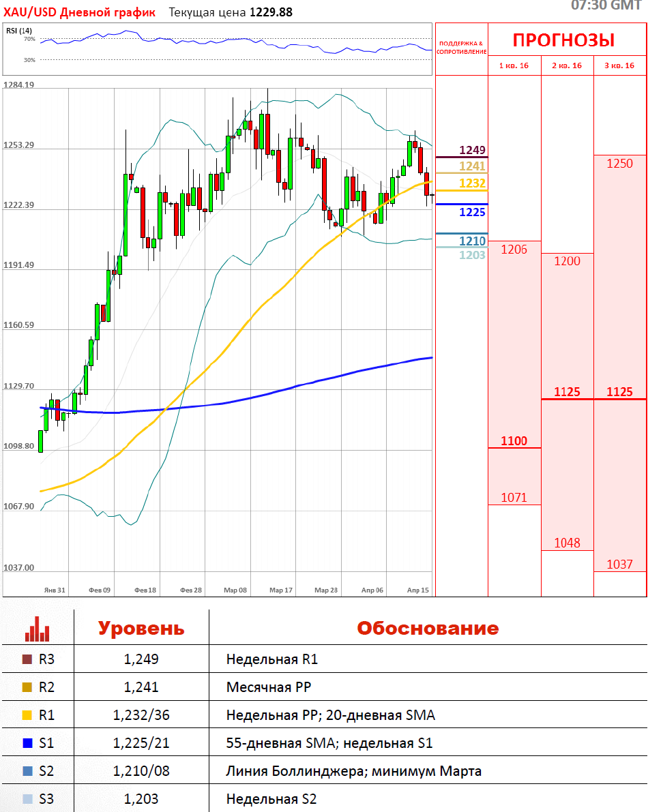
Task: Click 'Линия Боллинджера; минимум Марта' text
Action: pos(354,771)
